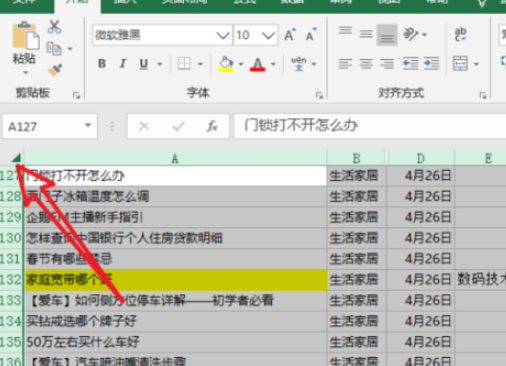Click cell 买钻戒选哪个牌子好

[175, 321]
